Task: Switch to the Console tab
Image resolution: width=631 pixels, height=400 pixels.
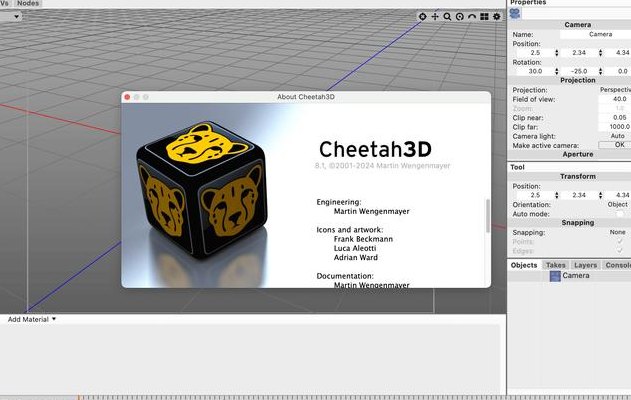Action: coord(618,265)
